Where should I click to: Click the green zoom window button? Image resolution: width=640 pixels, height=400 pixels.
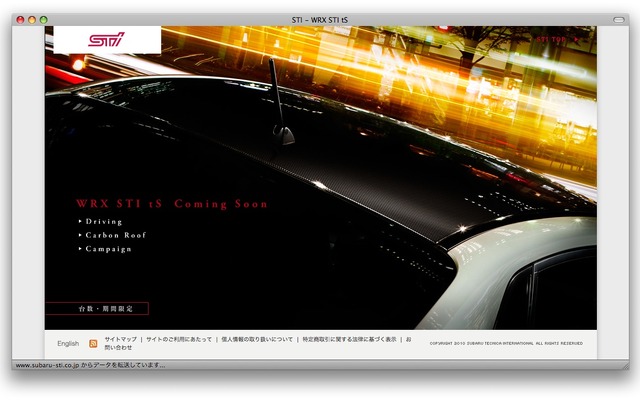coord(44,20)
